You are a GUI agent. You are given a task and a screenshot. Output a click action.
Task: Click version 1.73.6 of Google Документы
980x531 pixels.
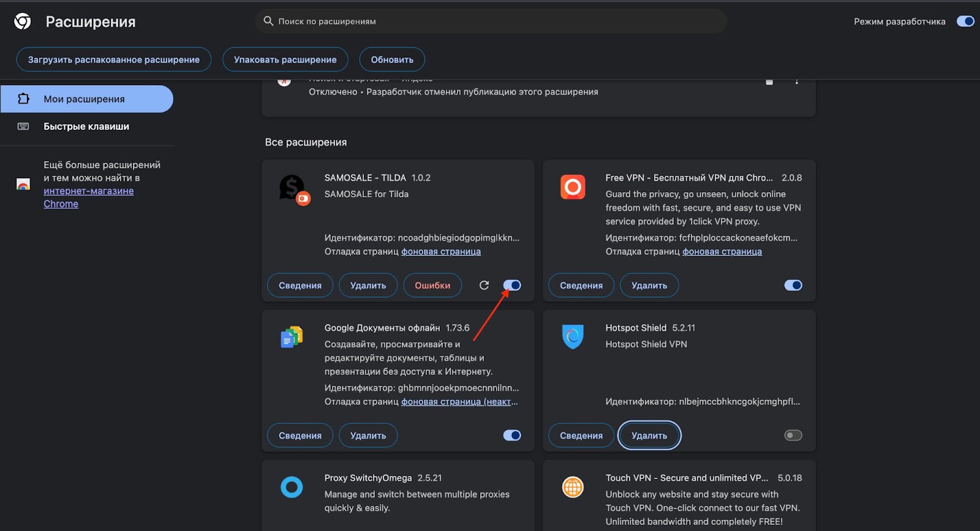click(x=458, y=328)
